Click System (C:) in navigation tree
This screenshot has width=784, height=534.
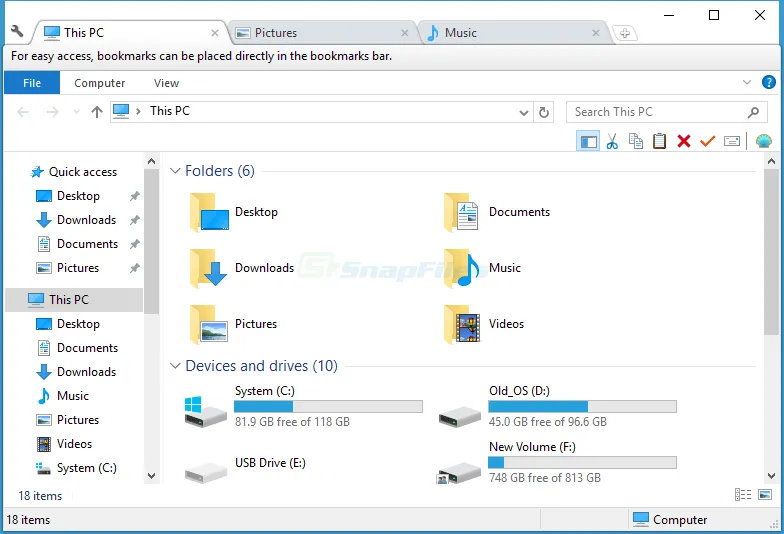click(x=76, y=468)
